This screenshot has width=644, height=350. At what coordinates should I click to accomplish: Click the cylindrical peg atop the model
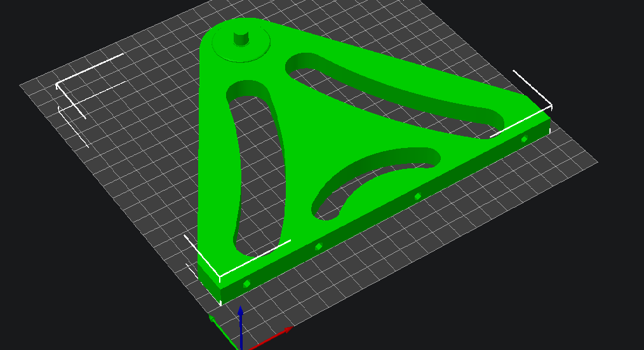click(241, 38)
